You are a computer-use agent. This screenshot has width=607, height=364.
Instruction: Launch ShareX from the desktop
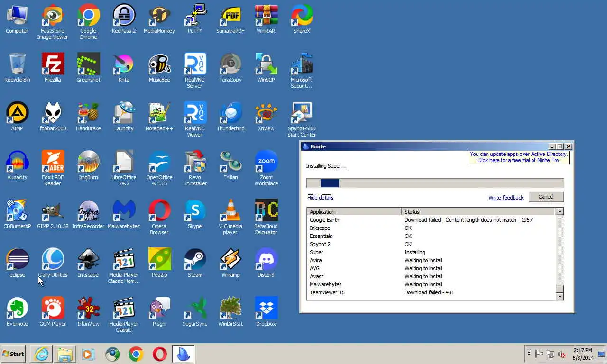coord(302,19)
